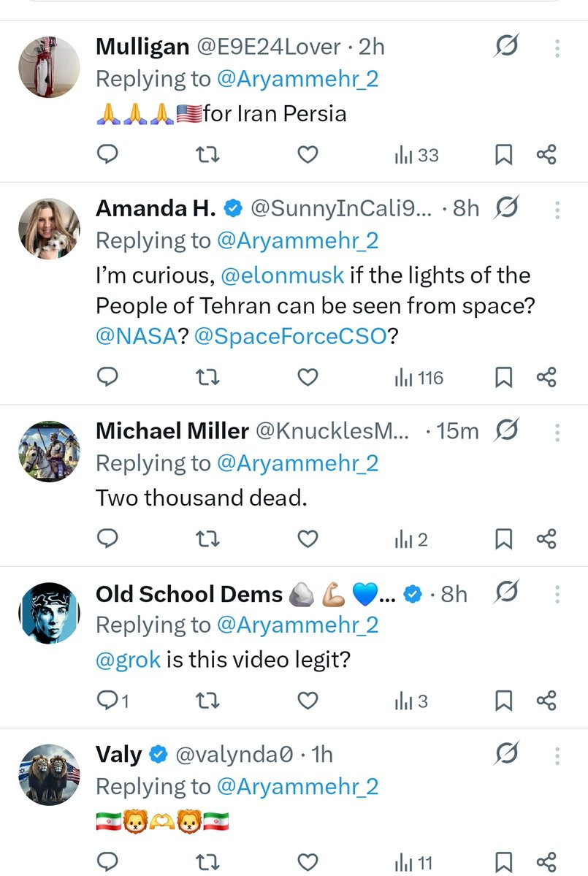
Task: Bookmark Old School Dems' tweet
Action: [x=503, y=702]
